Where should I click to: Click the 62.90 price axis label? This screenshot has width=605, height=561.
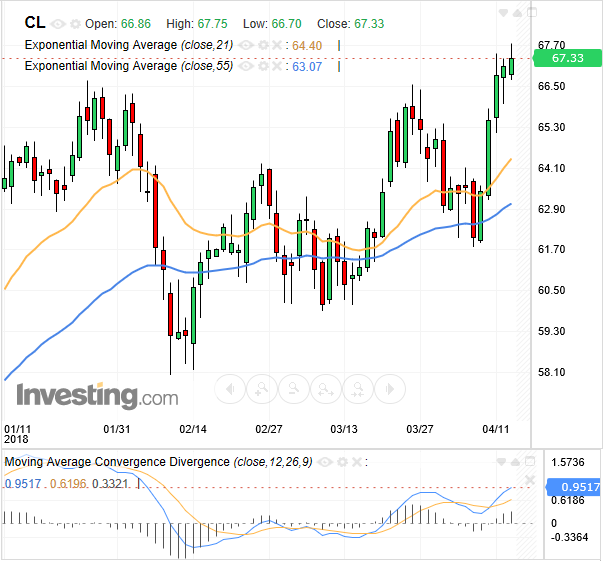pos(551,209)
